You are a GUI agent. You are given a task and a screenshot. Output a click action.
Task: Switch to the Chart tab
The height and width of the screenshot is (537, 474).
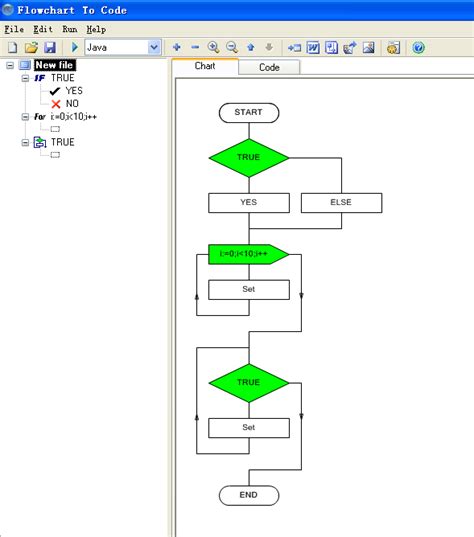[x=205, y=66]
